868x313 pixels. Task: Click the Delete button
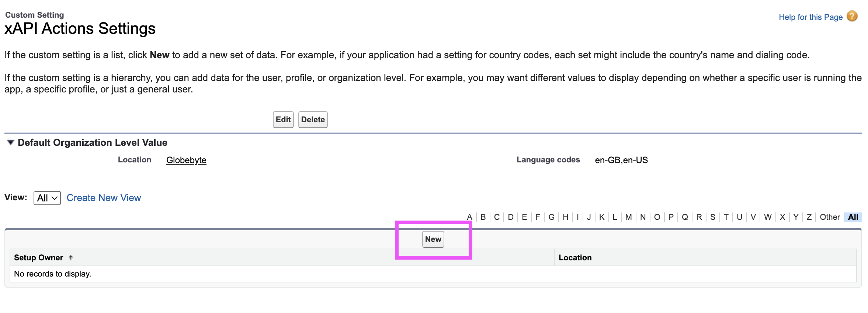pos(313,120)
